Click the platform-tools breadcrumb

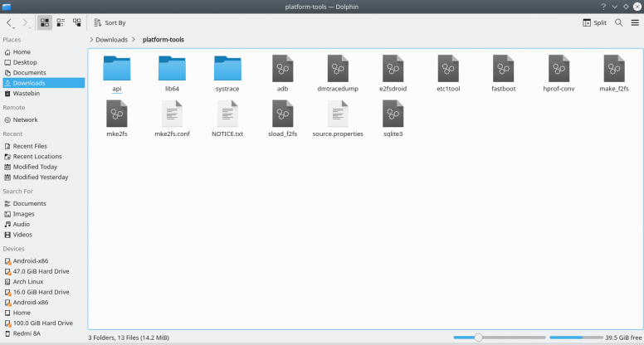click(x=163, y=40)
